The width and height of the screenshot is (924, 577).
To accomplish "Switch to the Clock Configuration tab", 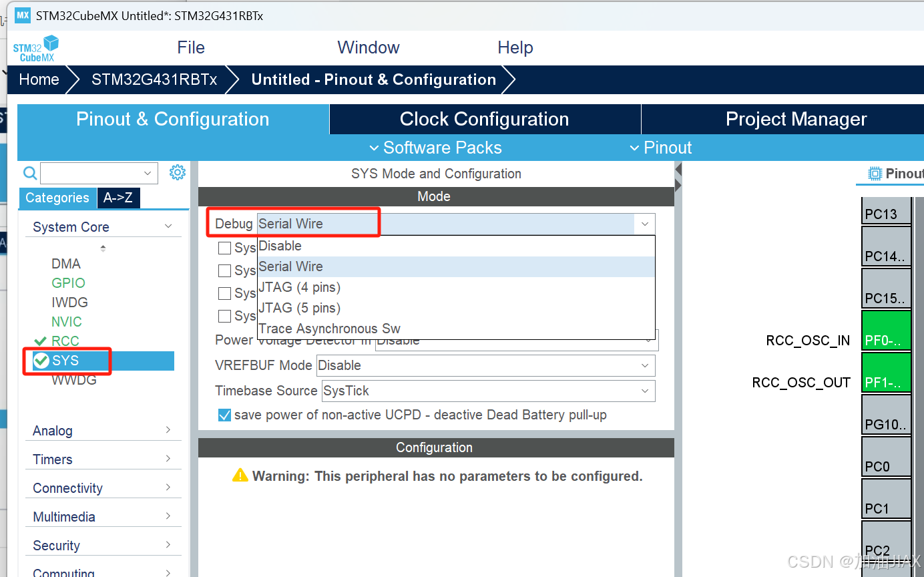I will click(x=485, y=119).
